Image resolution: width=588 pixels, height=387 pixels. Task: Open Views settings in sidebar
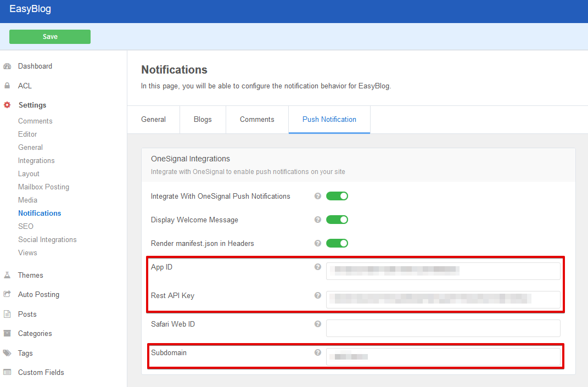coord(27,253)
